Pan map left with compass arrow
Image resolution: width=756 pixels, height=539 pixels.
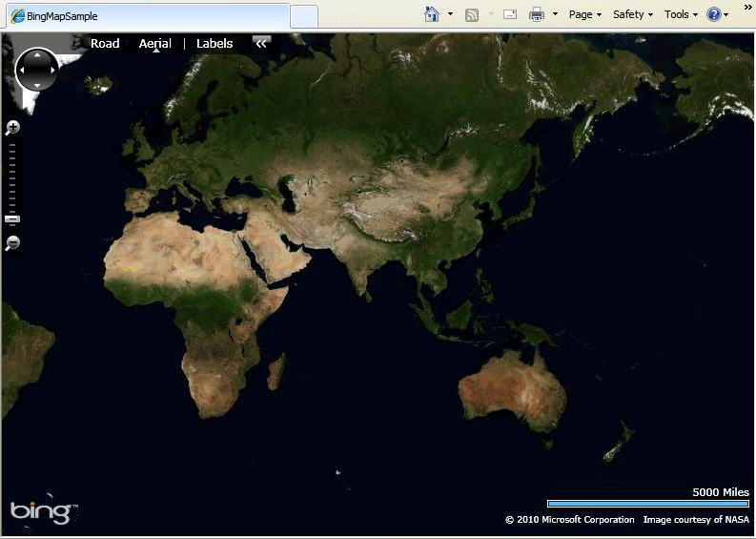[22, 70]
